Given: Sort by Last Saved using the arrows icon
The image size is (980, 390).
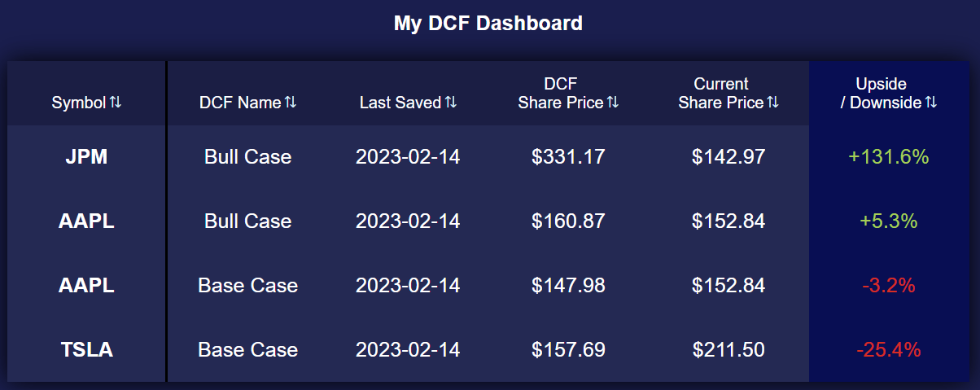Looking at the screenshot, I should tap(451, 103).
